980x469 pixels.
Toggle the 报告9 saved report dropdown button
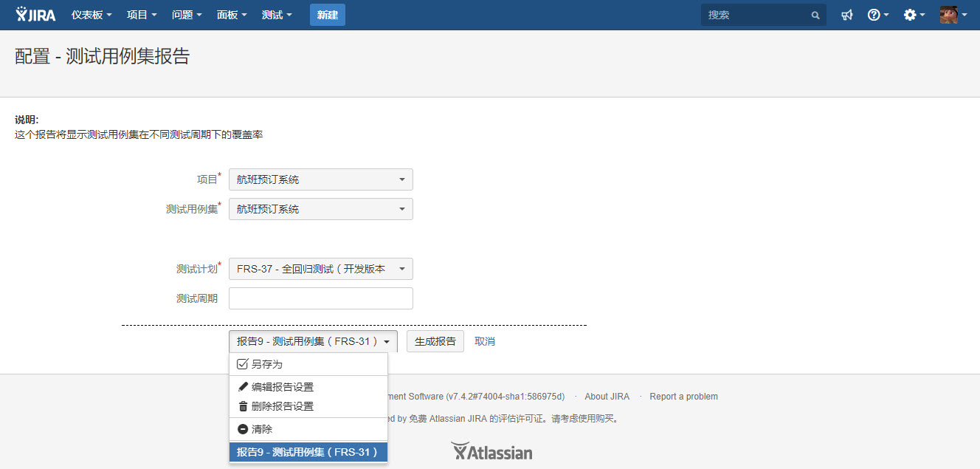(313, 341)
